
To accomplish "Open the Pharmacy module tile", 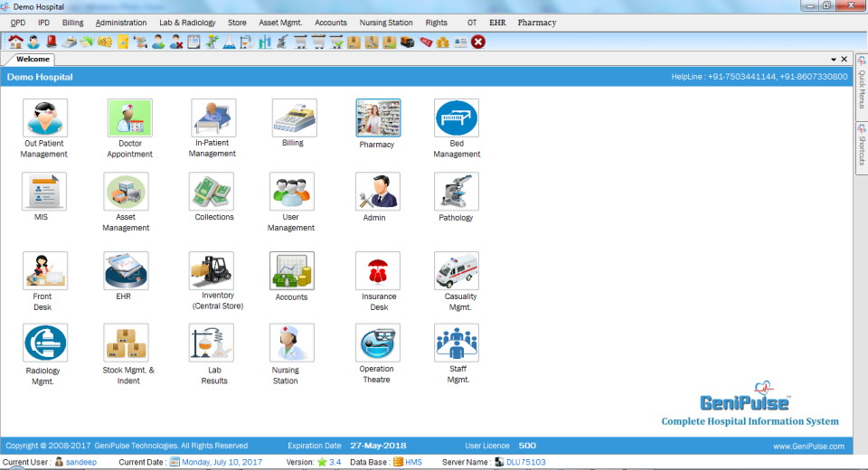I will [378, 117].
